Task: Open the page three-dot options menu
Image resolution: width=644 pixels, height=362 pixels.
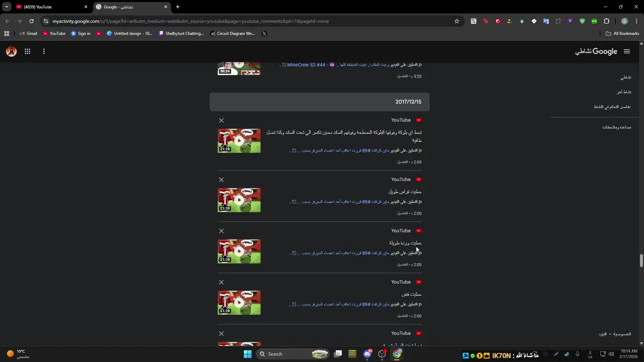Action: [44, 51]
